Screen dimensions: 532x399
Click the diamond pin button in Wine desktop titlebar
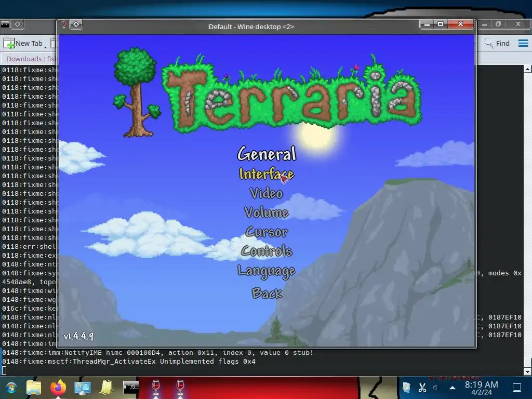coord(76,24)
